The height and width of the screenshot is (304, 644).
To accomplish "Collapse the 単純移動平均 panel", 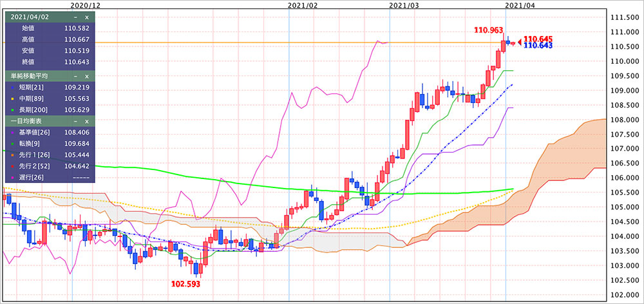I will click(x=75, y=76).
